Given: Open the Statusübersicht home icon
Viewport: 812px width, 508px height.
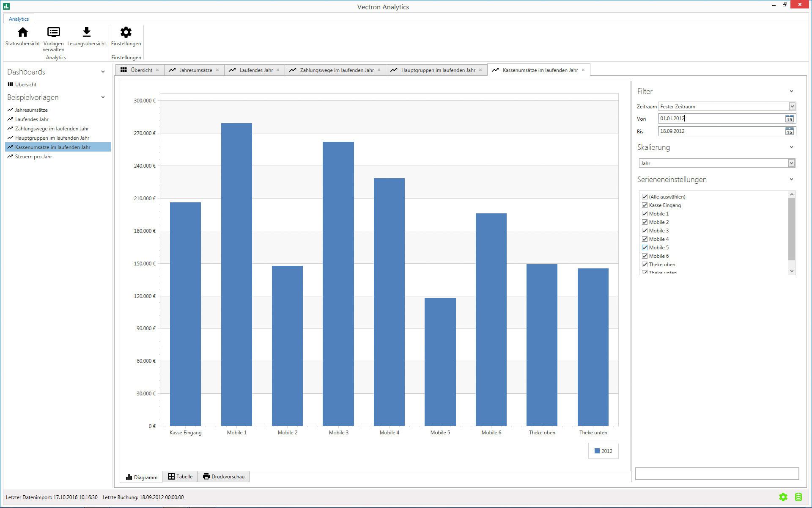Looking at the screenshot, I should pyautogui.click(x=23, y=33).
